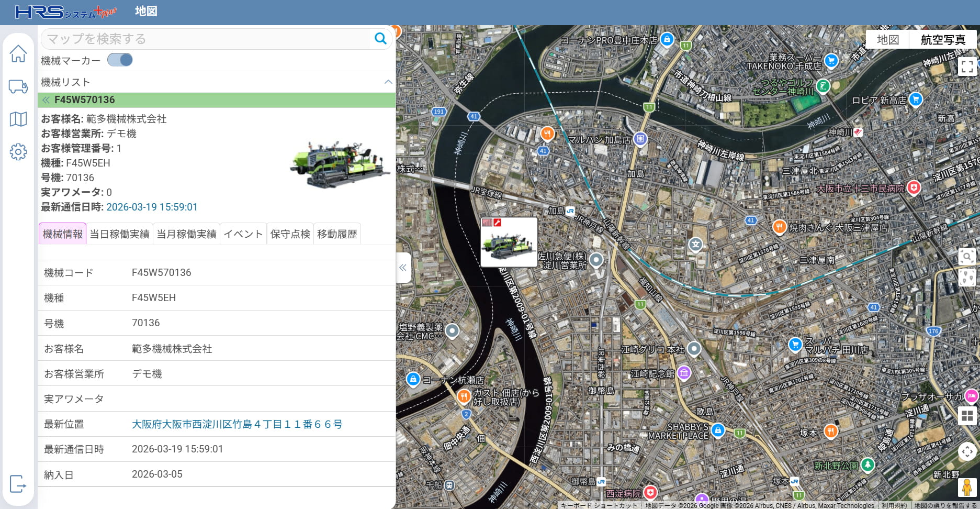Click the 機種 value F45W5EH in table

click(x=154, y=297)
